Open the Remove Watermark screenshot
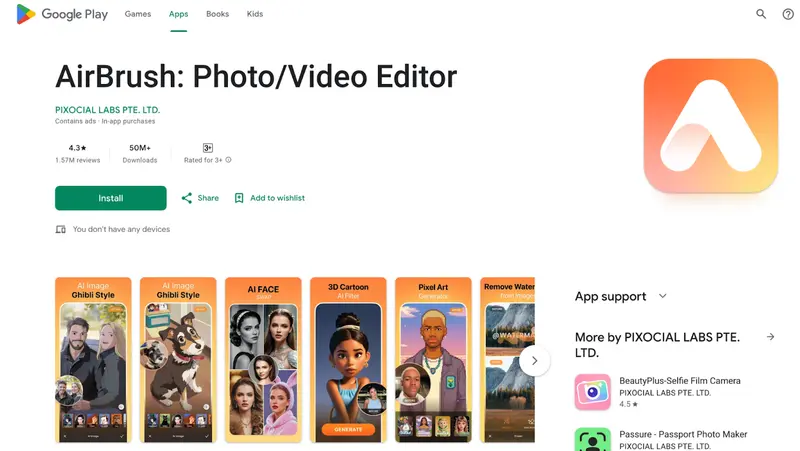Image resolution: width=800 pixels, height=451 pixels. [x=508, y=360]
